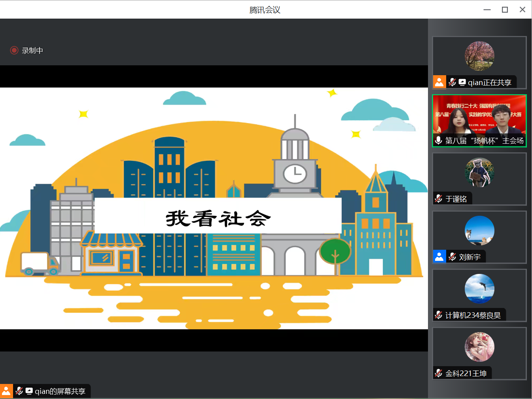Click the red recording dot icon
532x399 pixels.
pos(14,50)
